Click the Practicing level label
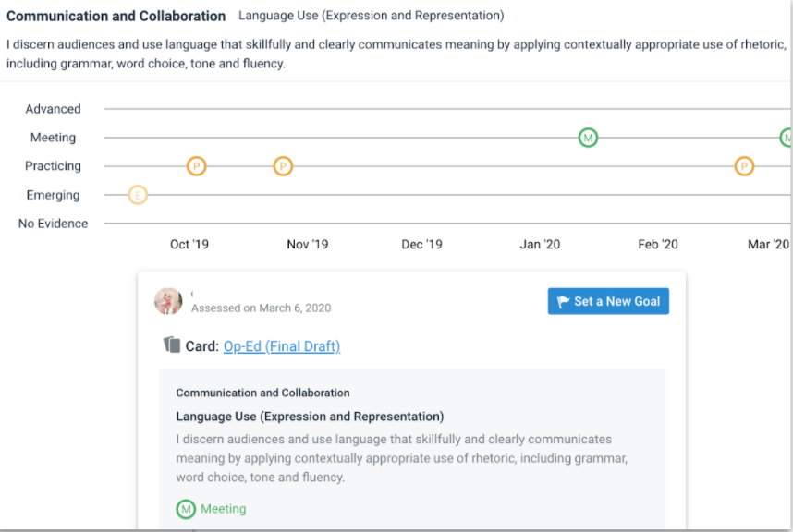Screen dimensions: 793x532 click(x=53, y=166)
